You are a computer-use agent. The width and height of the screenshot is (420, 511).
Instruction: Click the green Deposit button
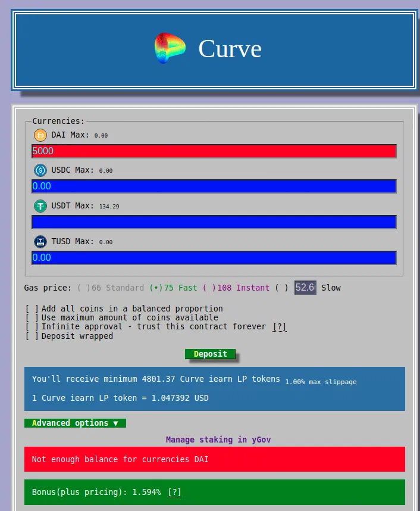(x=210, y=354)
